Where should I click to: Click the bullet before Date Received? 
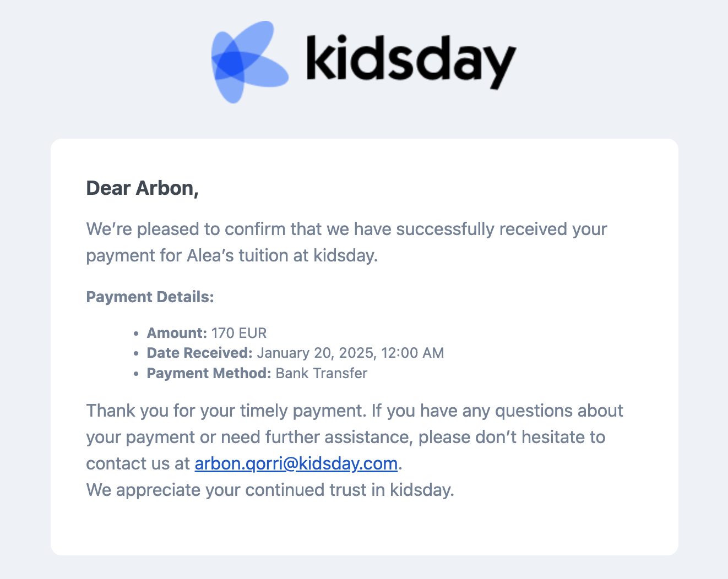(136, 354)
